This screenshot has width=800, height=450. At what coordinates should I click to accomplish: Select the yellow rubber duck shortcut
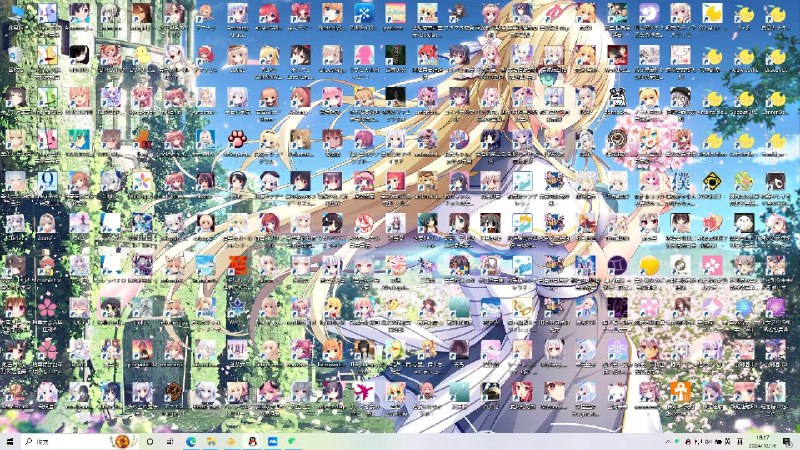coord(142,55)
